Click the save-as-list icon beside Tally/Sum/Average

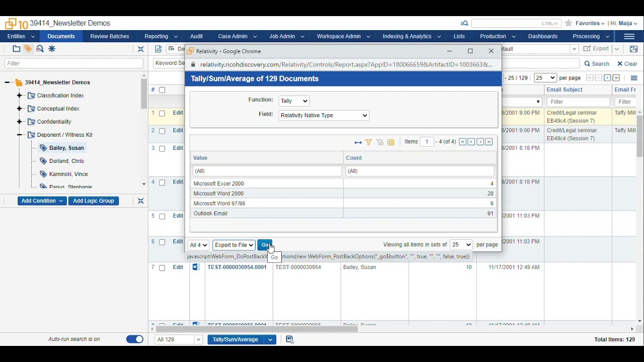(290, 340)
